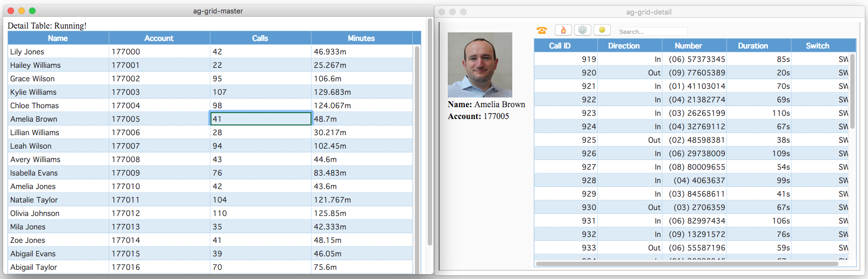Click the minutes cell '121.767m'
The width and height of the screenshot is (868, 279).
pos(362,200)
